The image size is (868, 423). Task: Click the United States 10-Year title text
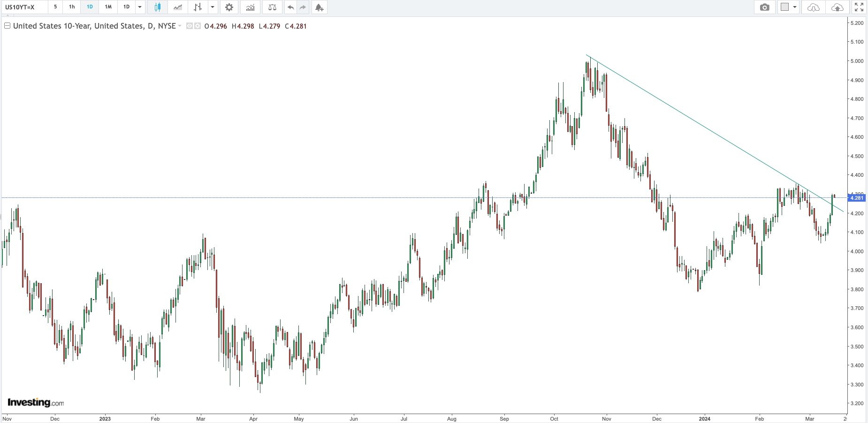94,26
